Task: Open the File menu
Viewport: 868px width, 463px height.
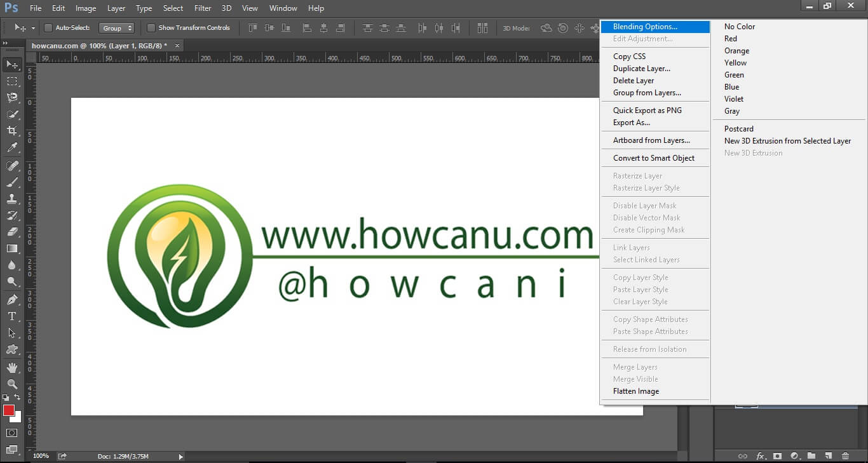Action: click(x=36, y=8)
